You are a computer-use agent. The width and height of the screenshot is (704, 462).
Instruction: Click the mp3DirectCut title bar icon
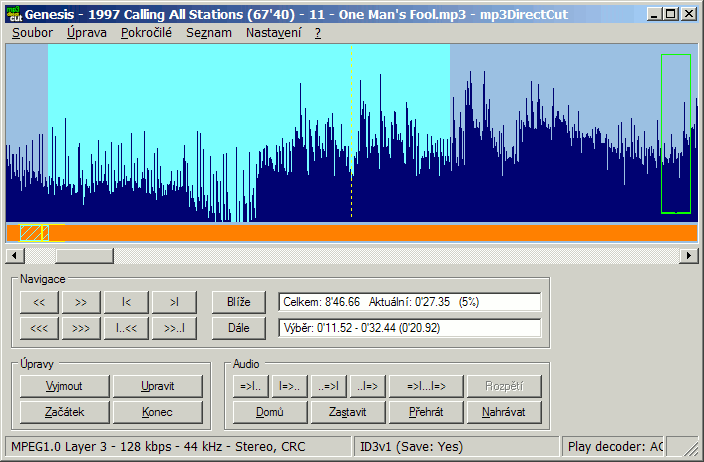click(x=13, y=14)
